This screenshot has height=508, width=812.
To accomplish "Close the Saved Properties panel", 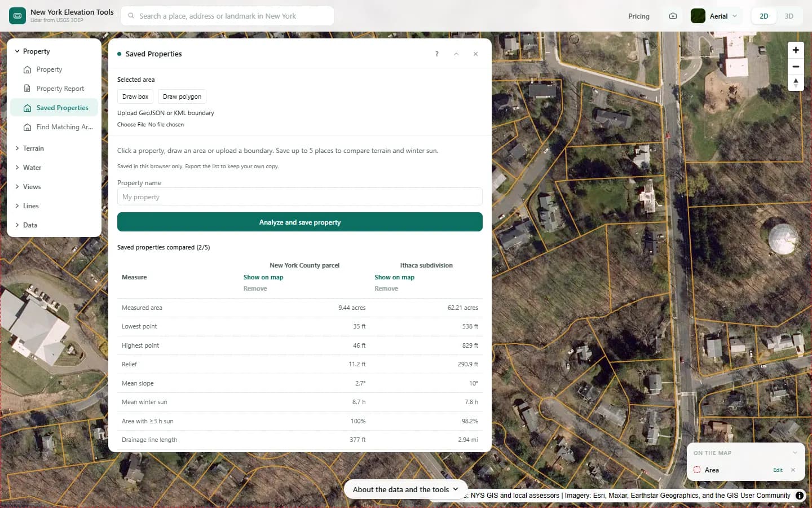I will pyautogui.click(x=475, y=54).
